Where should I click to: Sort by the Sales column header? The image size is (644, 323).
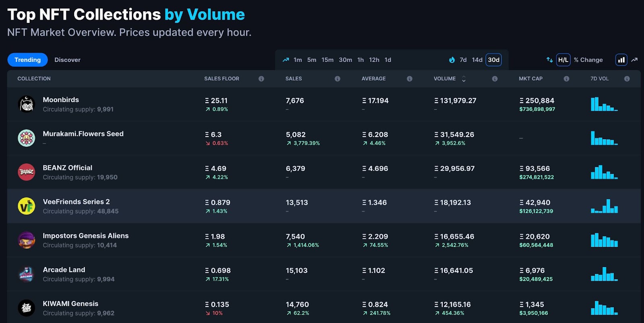point(293,79)
